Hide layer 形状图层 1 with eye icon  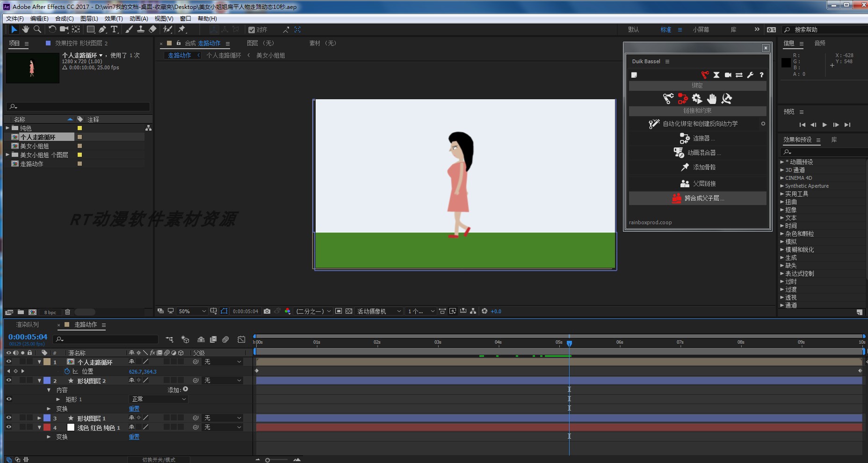[8, 418]
